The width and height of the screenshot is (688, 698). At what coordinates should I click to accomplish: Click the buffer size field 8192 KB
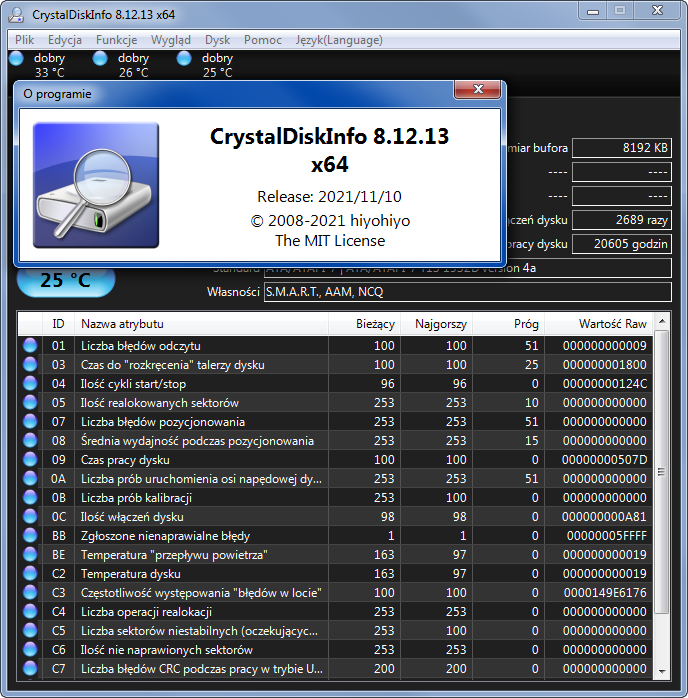coord(622,148)
